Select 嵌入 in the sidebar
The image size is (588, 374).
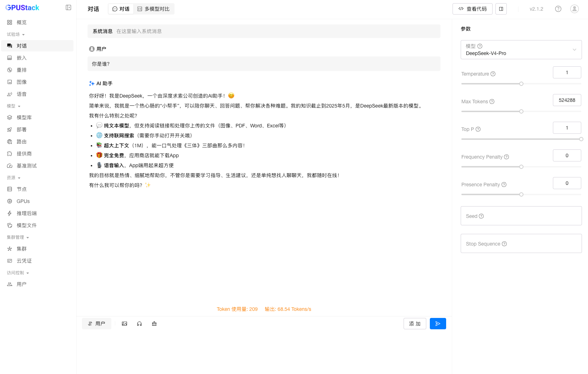pos(21,58)
